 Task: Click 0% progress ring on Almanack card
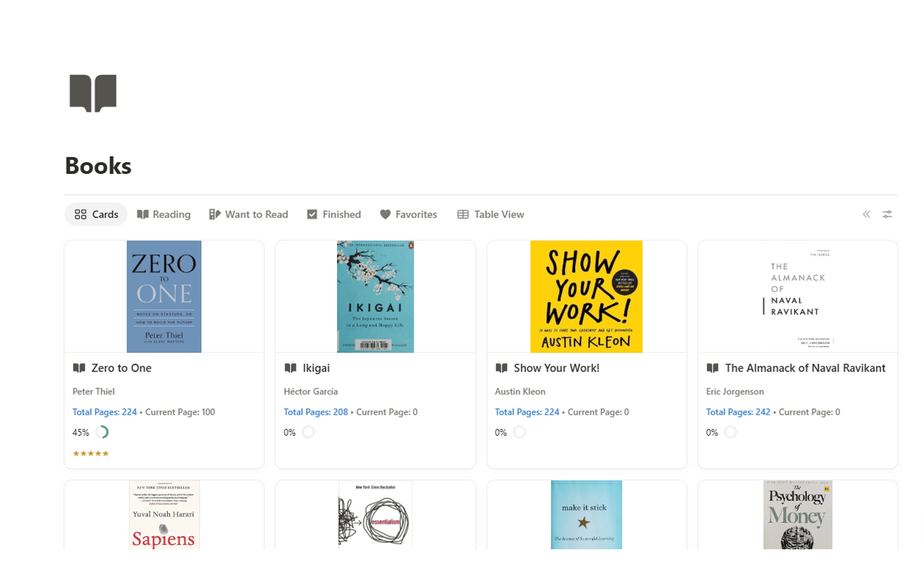730,432
